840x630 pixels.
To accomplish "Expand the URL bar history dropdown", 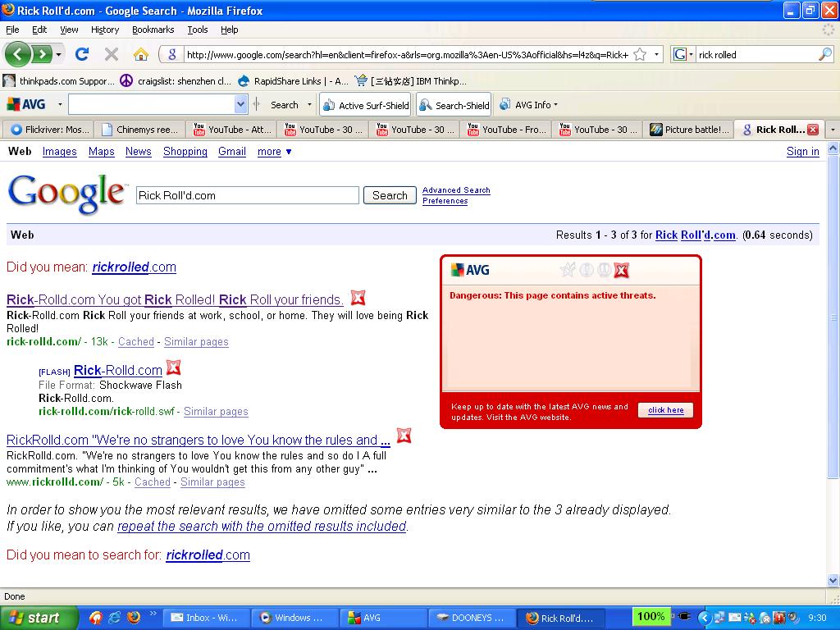I will click(x=656, y=54).
